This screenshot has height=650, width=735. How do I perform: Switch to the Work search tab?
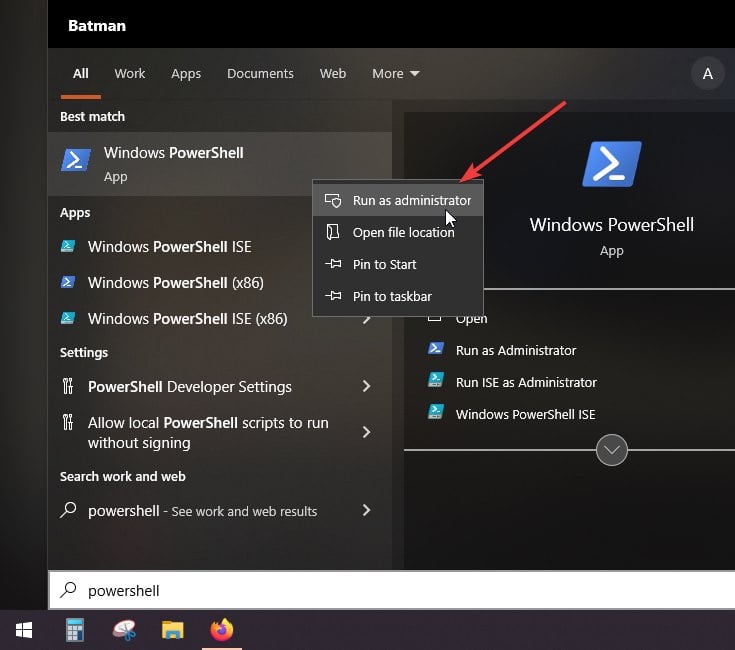(x=130, y=74)
